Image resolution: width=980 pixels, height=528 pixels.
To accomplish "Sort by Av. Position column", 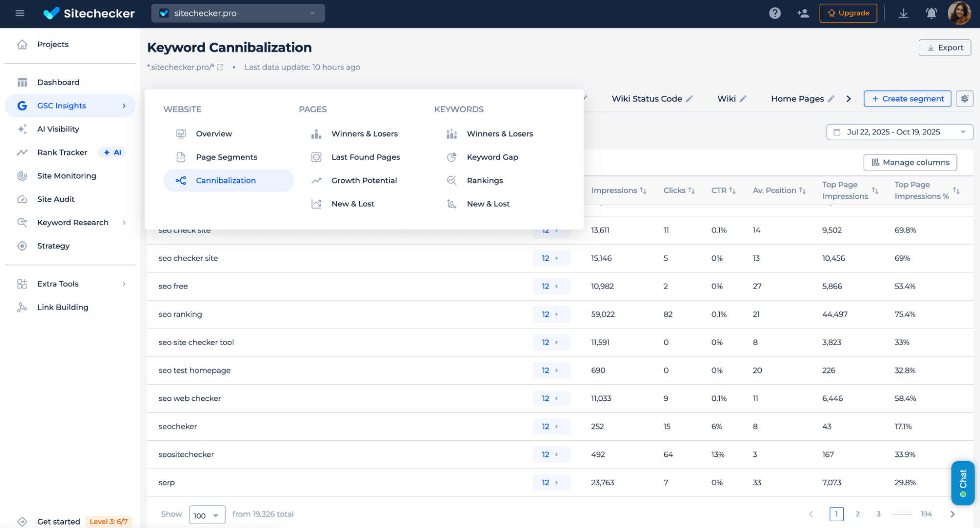I will pyautogui.click(x=779, y=190).
